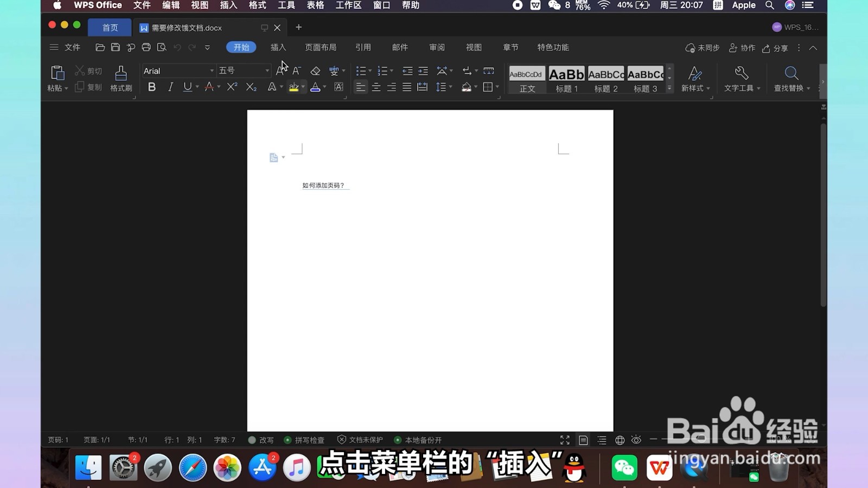Expand the underline style dropdown arrow
868x488 pixels.
click(197, 87)
